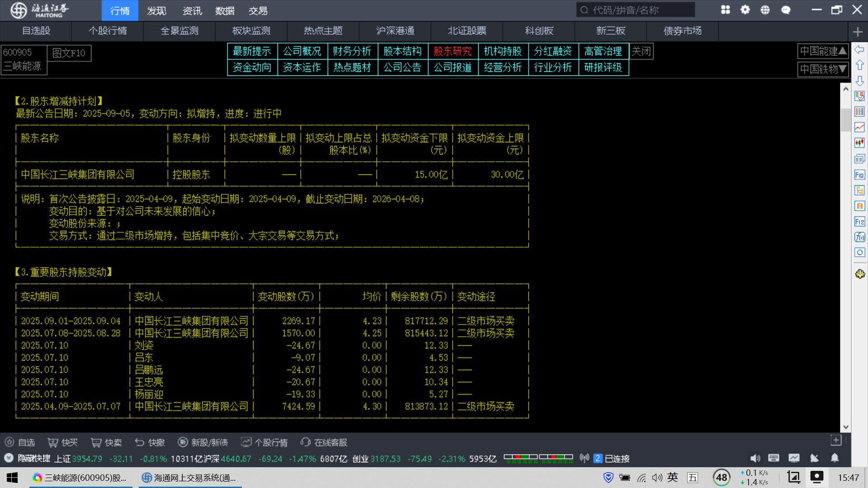This screenshot has width=868, height=488.
Task: Switch to previous stock 中国能建
Action: click(x=823, y=52)
